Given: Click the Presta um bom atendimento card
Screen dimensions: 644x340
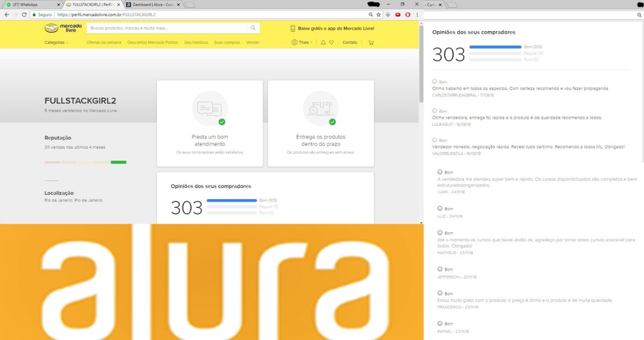Looking at the screenshot, I should [x=210, y=123].
